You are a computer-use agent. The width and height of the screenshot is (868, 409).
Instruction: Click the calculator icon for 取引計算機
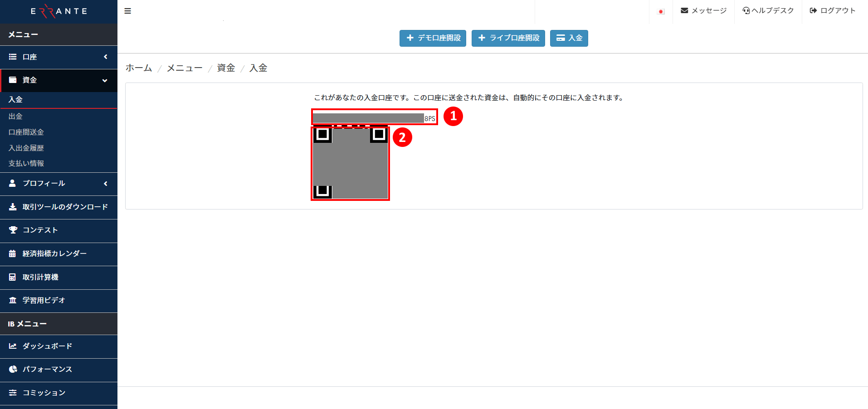pyautogui.click(x=13, y=277)
